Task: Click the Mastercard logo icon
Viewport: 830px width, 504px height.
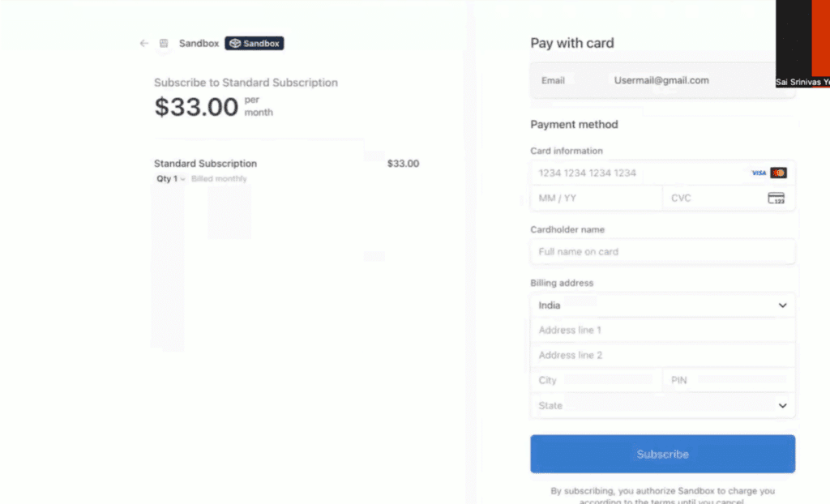Action: click(x=779, y=173)
